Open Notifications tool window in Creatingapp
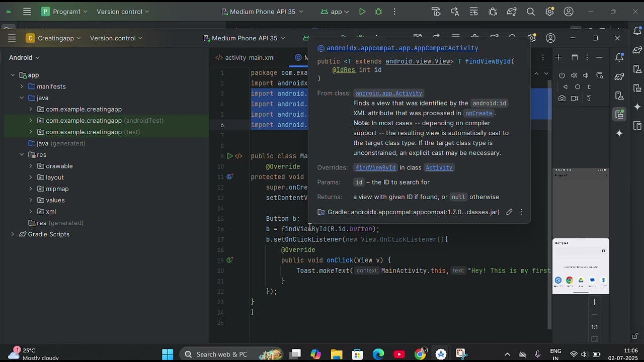 [619, 57]
